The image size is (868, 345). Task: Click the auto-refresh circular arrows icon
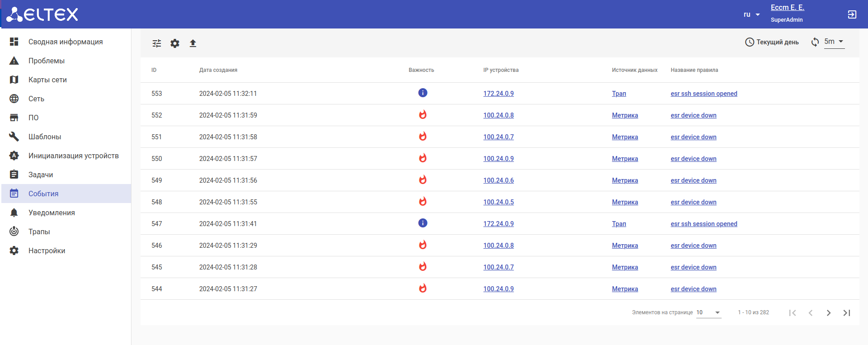click(x=815, y=42)
